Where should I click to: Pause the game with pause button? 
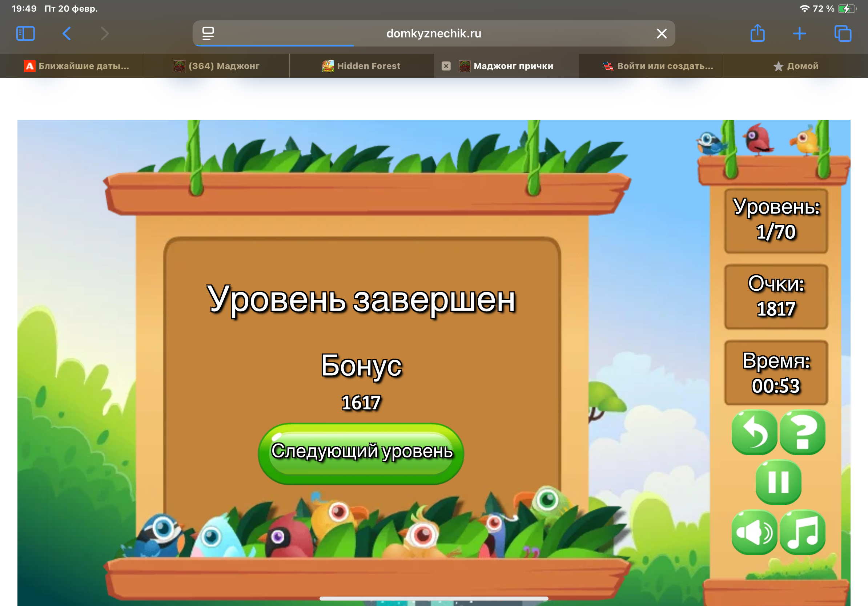pyautogui.click(x=778, y=482)
